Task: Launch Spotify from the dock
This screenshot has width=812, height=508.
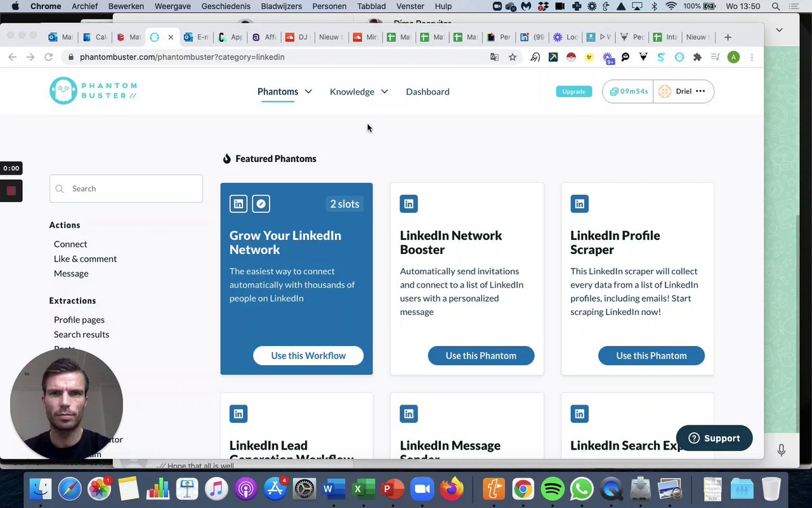Action: point(553,489)
